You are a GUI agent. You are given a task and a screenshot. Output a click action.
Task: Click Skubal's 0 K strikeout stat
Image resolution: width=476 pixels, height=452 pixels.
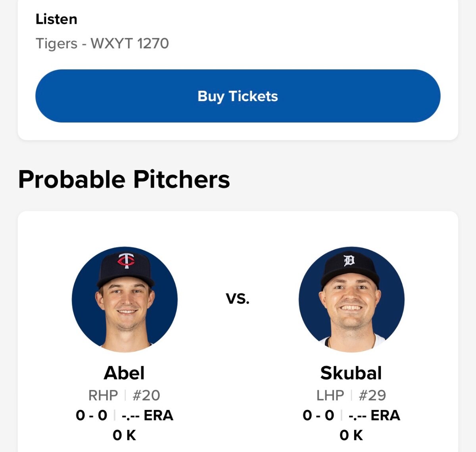pos(351,435)
